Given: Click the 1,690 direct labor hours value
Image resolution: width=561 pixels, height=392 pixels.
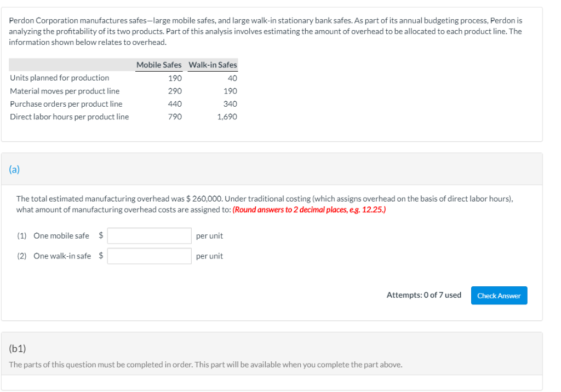Looking at the screenshot, I should 227,117.
